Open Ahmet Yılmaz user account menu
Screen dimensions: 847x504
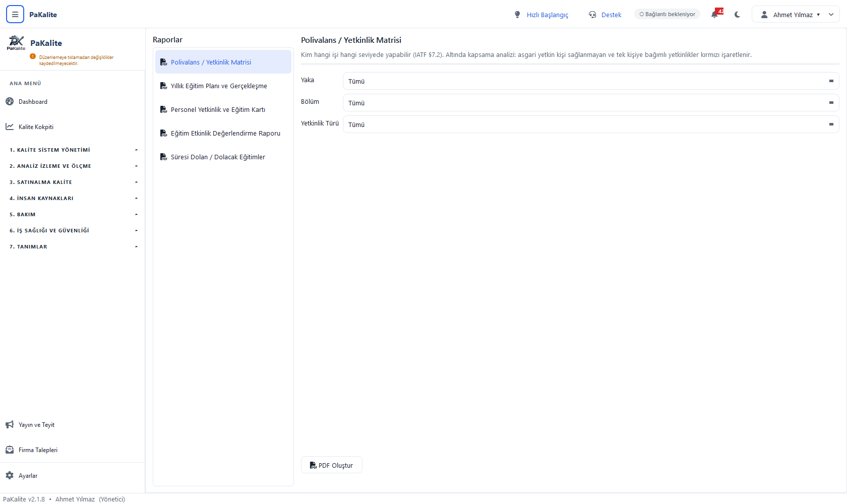coord(796,15)
